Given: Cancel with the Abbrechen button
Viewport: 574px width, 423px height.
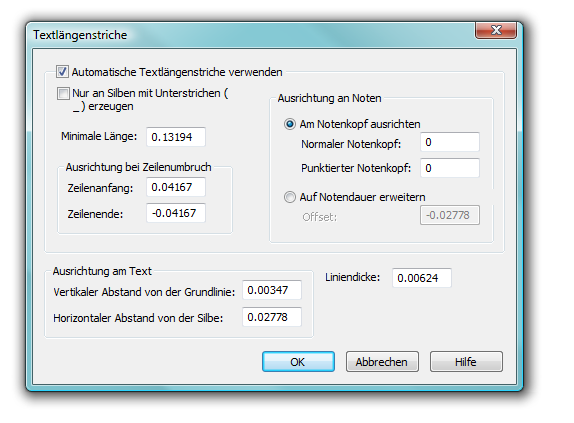Looking at the screenshot, I should (382, 362).
